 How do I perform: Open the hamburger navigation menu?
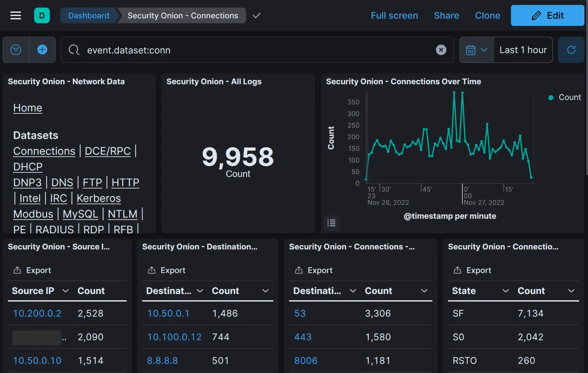pos(16,15)
